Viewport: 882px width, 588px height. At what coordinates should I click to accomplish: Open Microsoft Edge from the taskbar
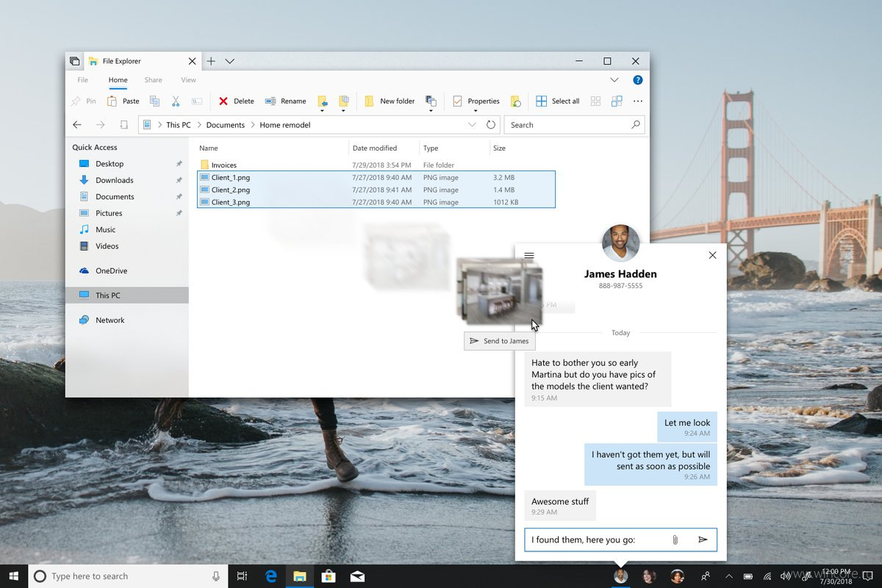[x=271, y=576]
